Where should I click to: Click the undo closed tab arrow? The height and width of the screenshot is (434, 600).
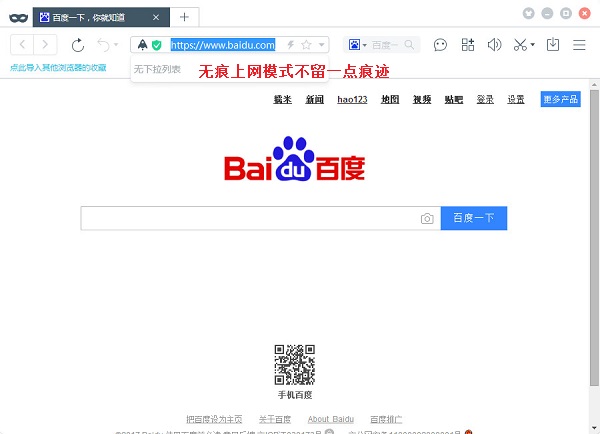(x=103, y=45)
